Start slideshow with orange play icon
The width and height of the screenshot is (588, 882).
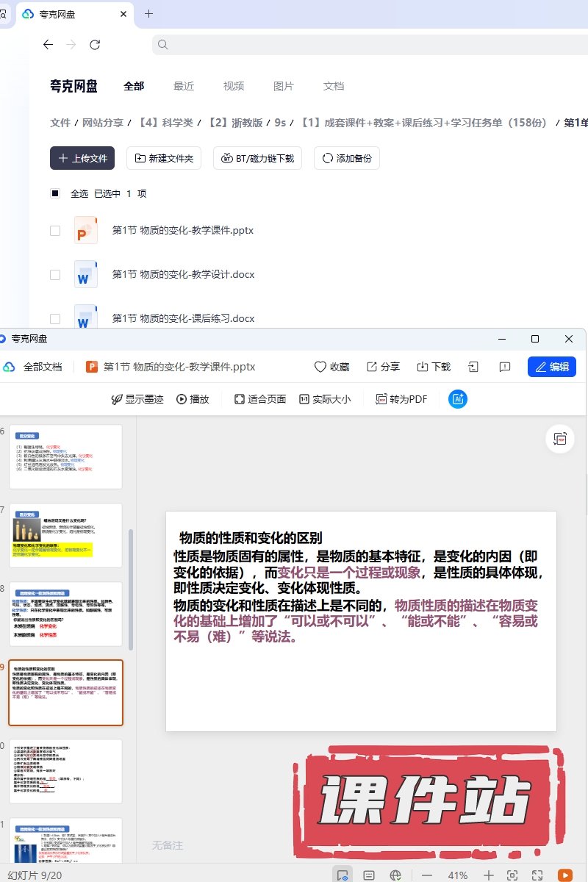[x=565, y=875]
